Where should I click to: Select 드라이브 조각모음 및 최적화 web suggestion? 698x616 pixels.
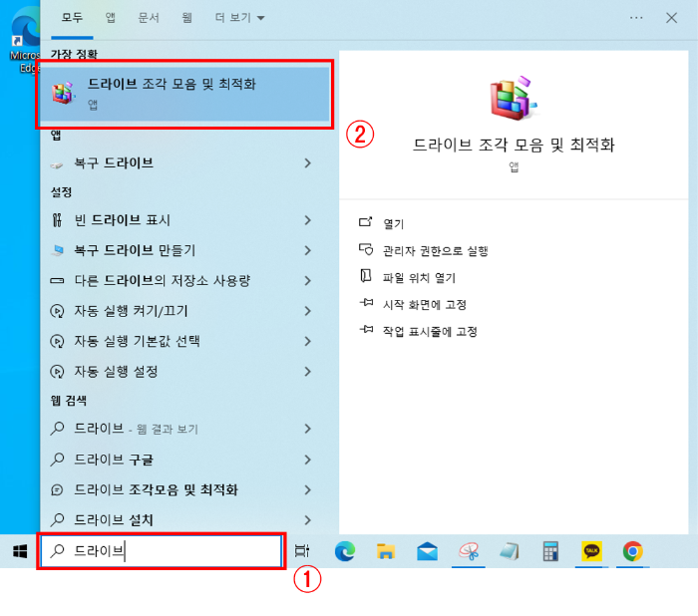tap(156, 489)
